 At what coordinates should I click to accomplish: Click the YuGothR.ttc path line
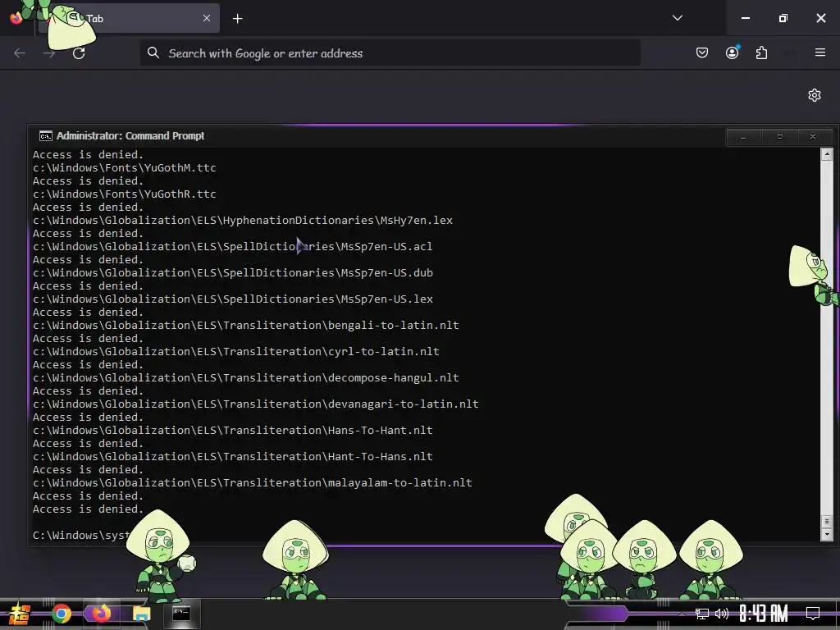(125, 194)
